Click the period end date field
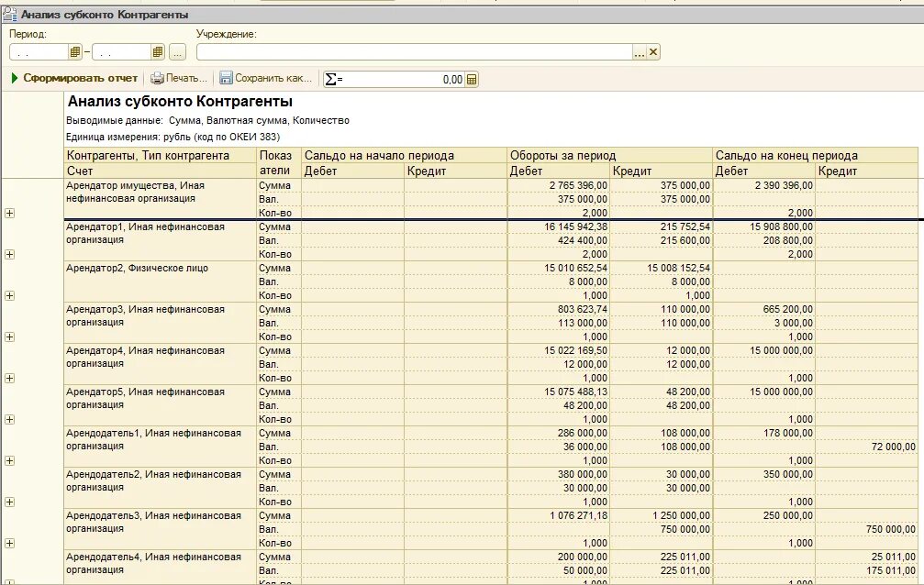 coord(122,52)
